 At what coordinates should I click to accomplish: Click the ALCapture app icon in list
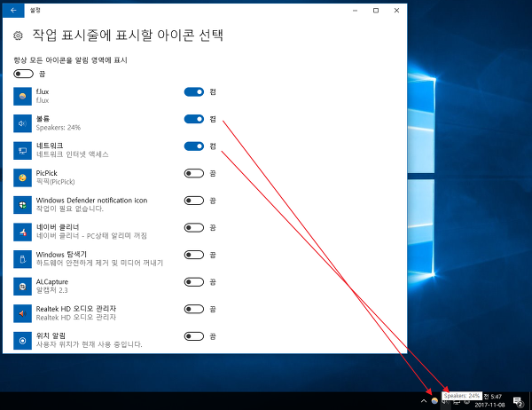coord(22,287)
